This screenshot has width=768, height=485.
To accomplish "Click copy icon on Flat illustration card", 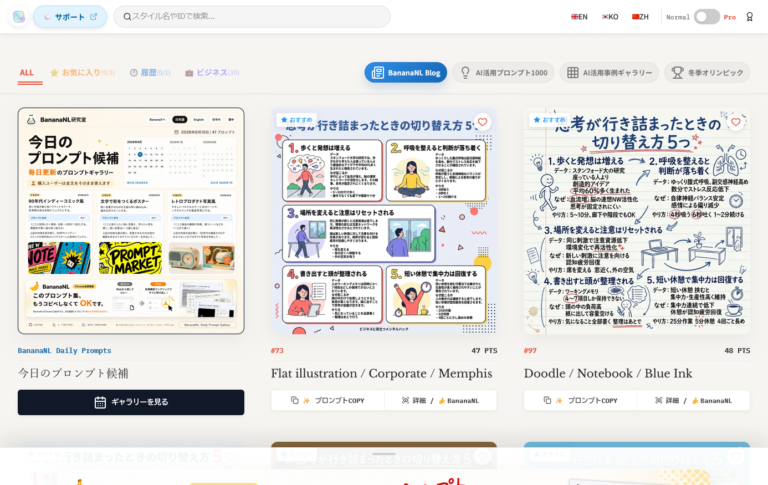I will [x=294, y=400].
